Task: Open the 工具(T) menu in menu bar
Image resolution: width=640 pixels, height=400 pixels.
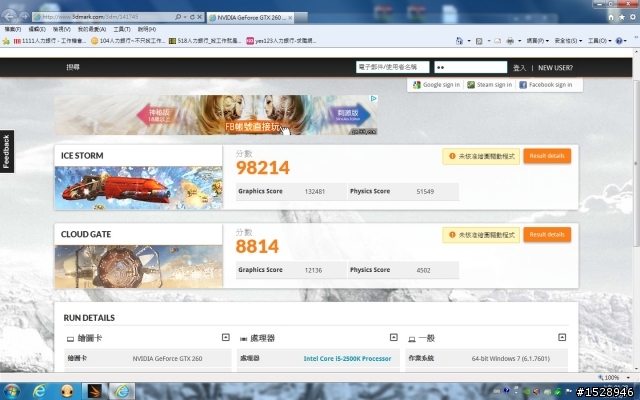Action: pyautogui.click(x=122, y=29)
